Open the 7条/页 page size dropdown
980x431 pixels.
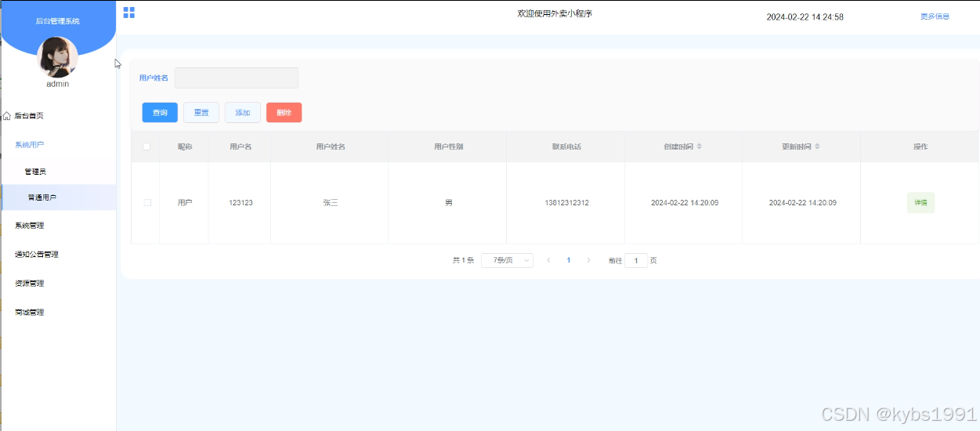pos(507,260)
